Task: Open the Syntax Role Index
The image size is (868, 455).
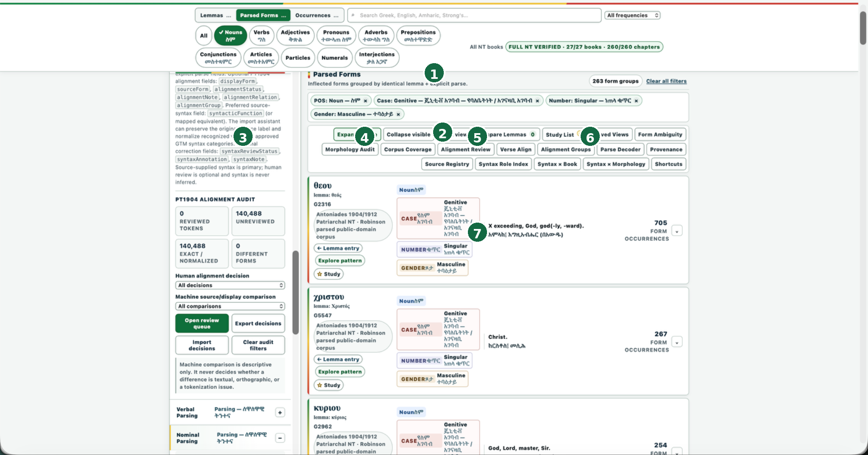Action: [x=503, y=164]
